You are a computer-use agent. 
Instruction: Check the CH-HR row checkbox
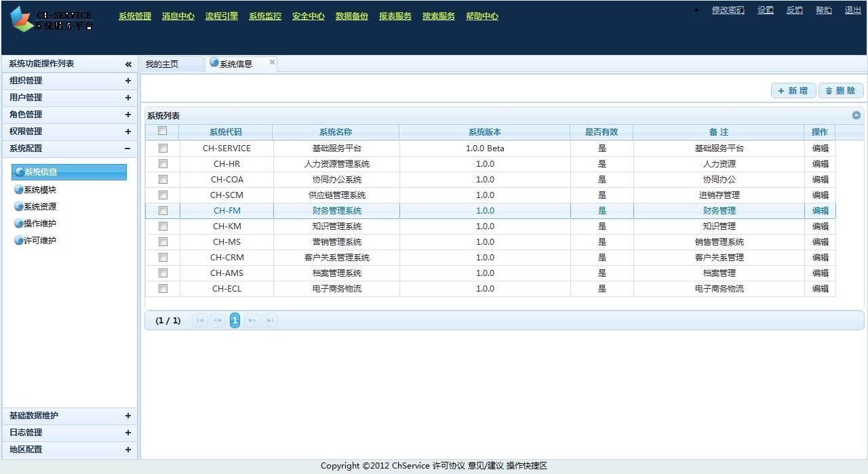pyautogui.click(x=163, y=163)
